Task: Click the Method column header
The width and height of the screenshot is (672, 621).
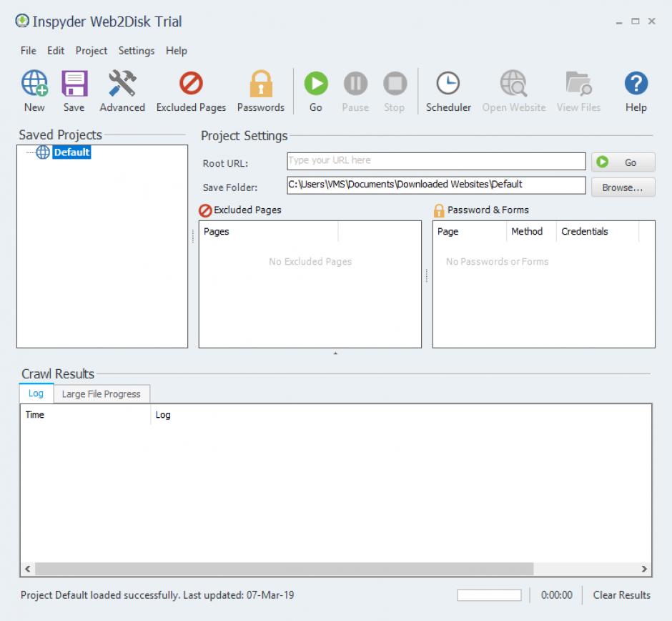Action: pos(531,232)
